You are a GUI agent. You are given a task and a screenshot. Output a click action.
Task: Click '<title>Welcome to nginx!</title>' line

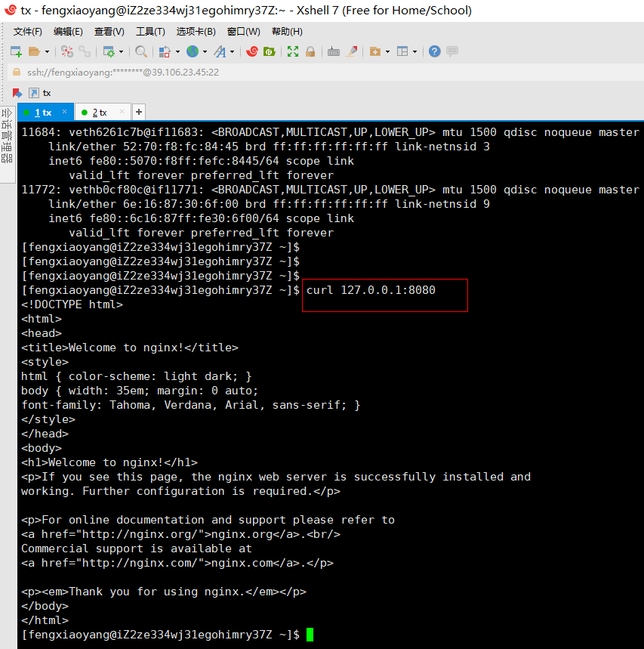pos(130,348)
